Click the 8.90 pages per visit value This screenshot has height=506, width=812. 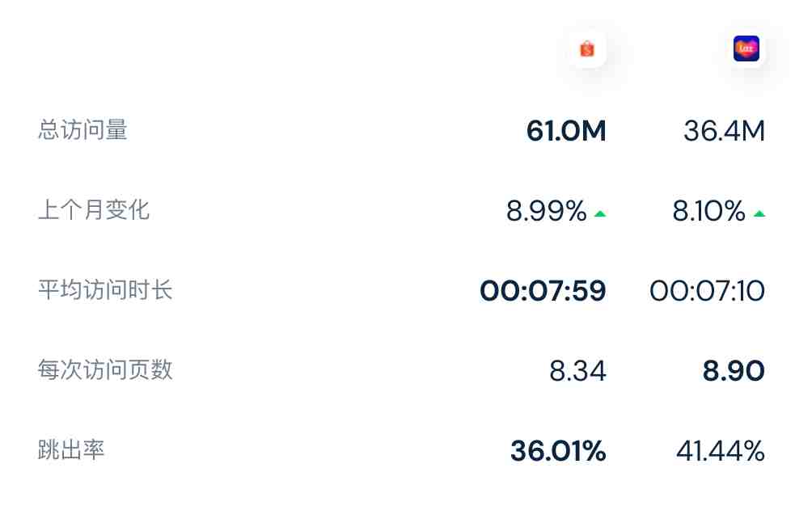pos(734,371)
